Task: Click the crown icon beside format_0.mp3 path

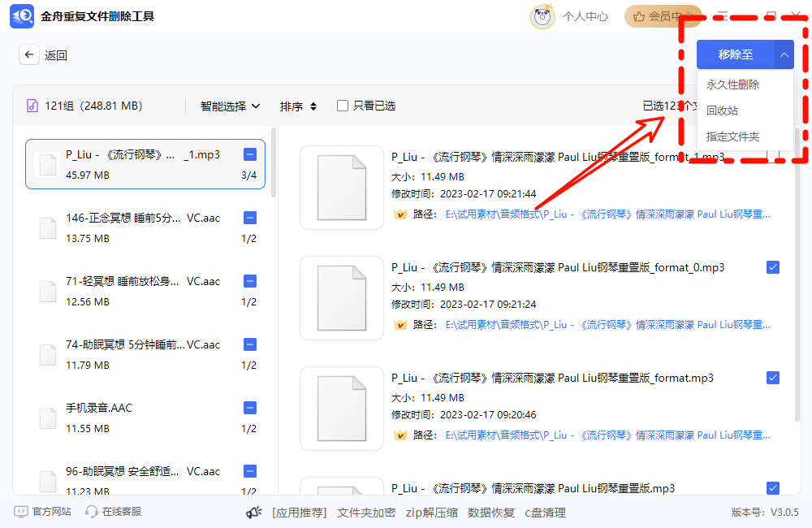Action: [400, 325]
